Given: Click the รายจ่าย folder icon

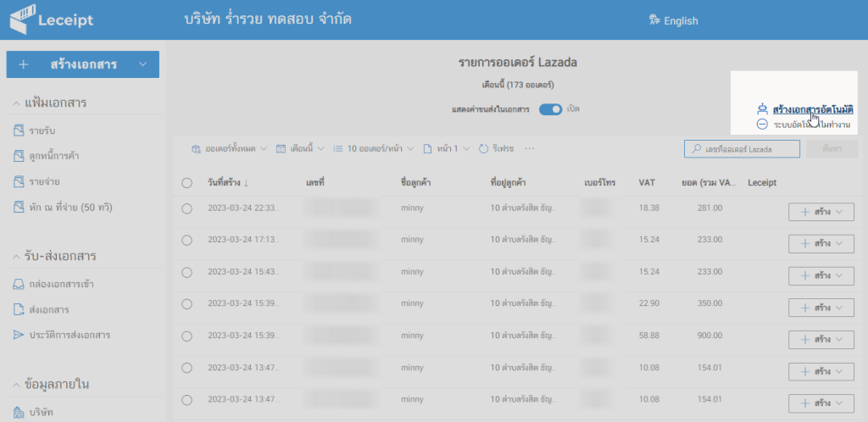Looking at the screenshot, I should 19,181.
